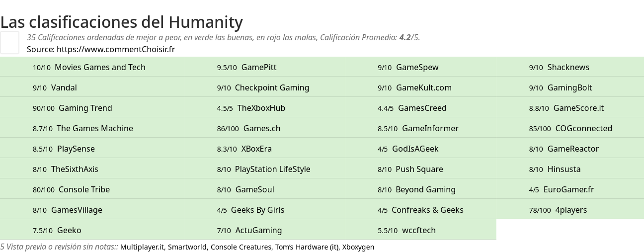Image resolution: width=644 pixels, height=252 pixels.
Task: Open the PlayStation LifeStyle review
Action: pyautogui.click(x=272, y=169)
